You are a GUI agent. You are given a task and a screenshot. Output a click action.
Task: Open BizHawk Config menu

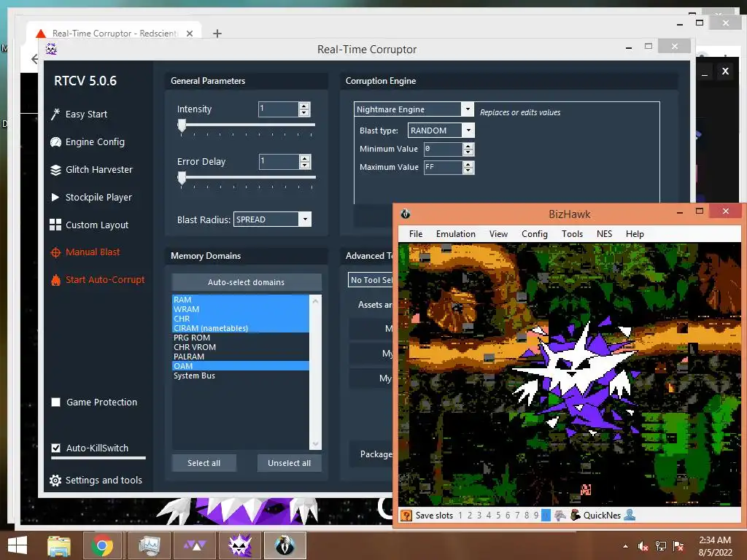(535, 234)
